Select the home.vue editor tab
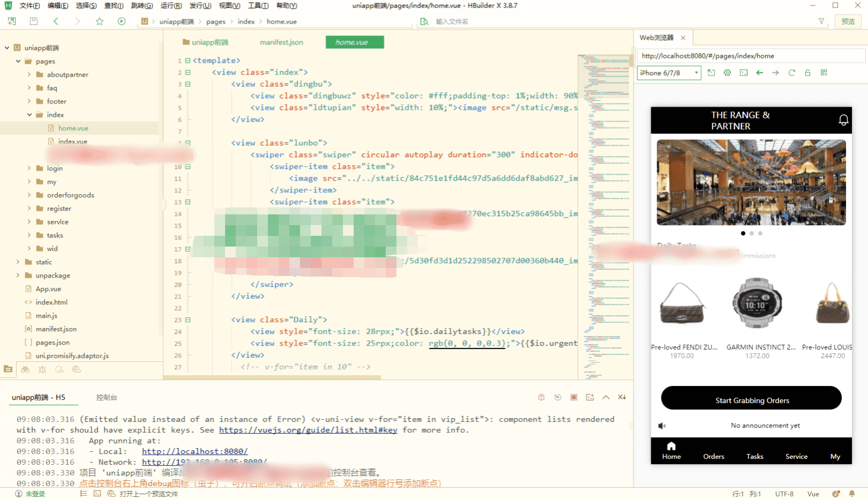This screenshot has width=868, height=499. [355, 42]
